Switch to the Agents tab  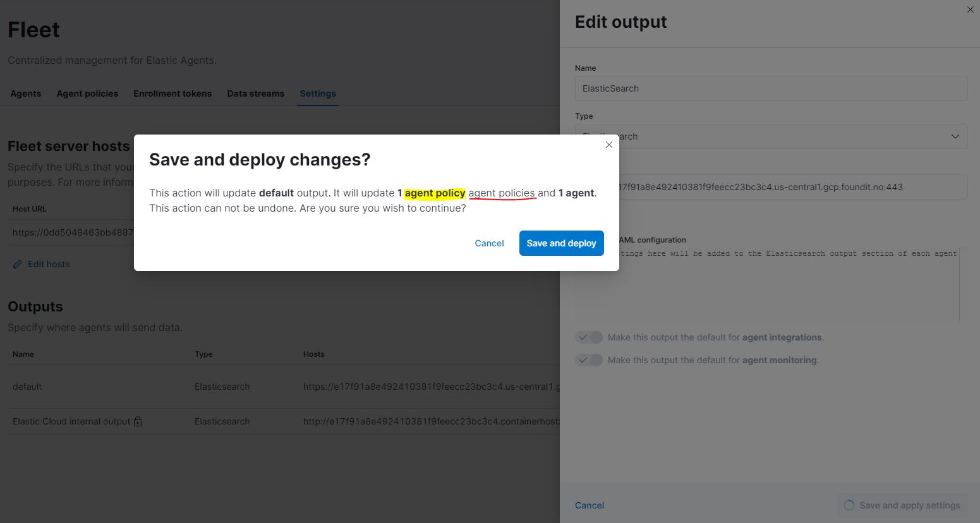(25, 93)
